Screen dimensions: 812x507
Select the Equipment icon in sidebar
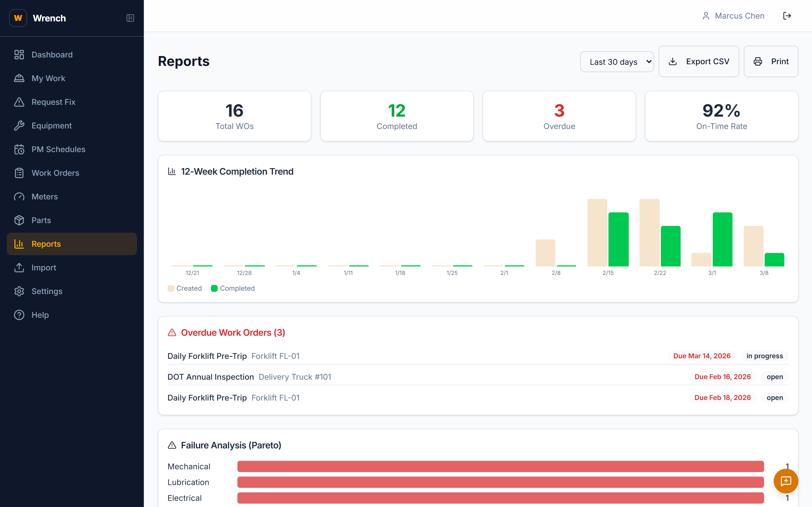point(19,125)
